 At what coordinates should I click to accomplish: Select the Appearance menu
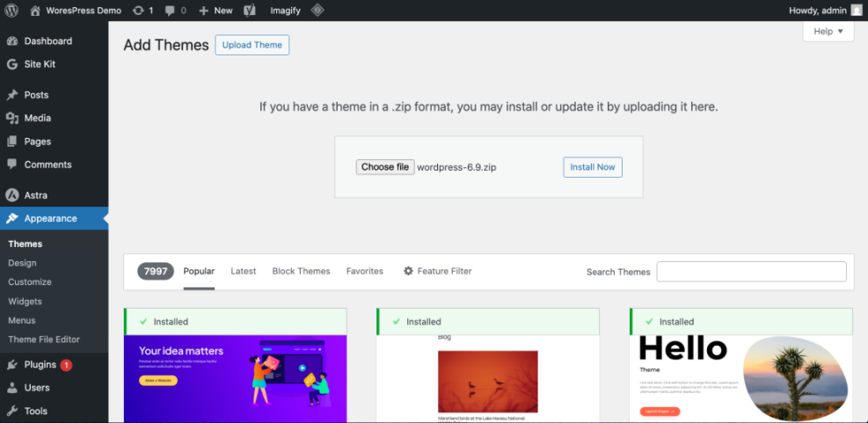pos(50,218)
